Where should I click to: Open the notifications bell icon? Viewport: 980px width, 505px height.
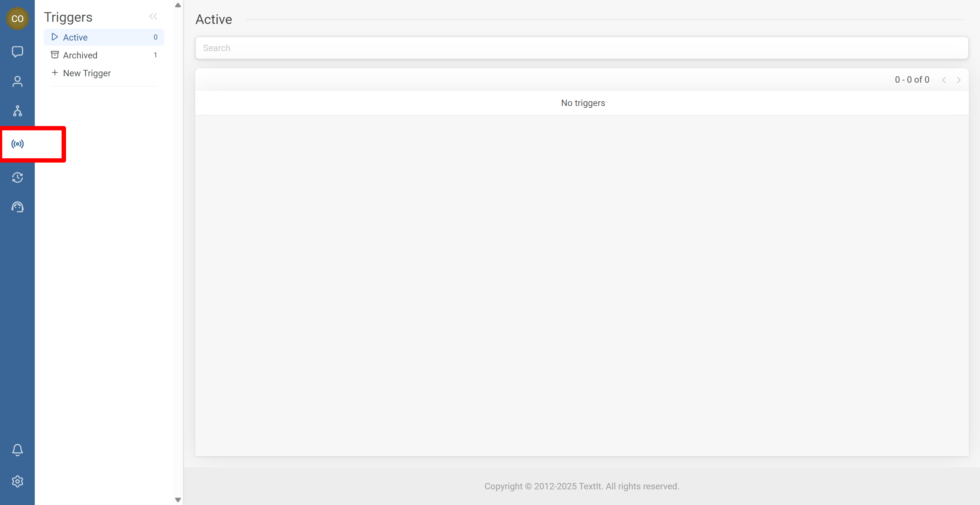pos(17,450)
